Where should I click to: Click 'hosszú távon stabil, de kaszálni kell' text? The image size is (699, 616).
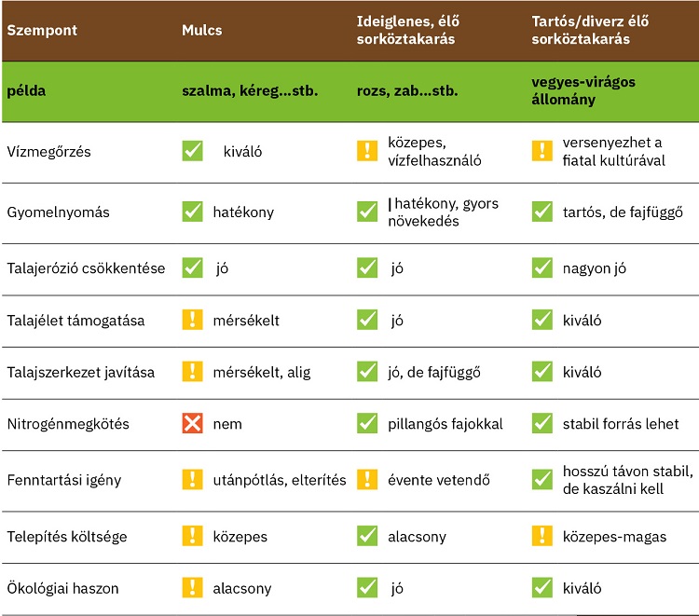coord(627,480)
